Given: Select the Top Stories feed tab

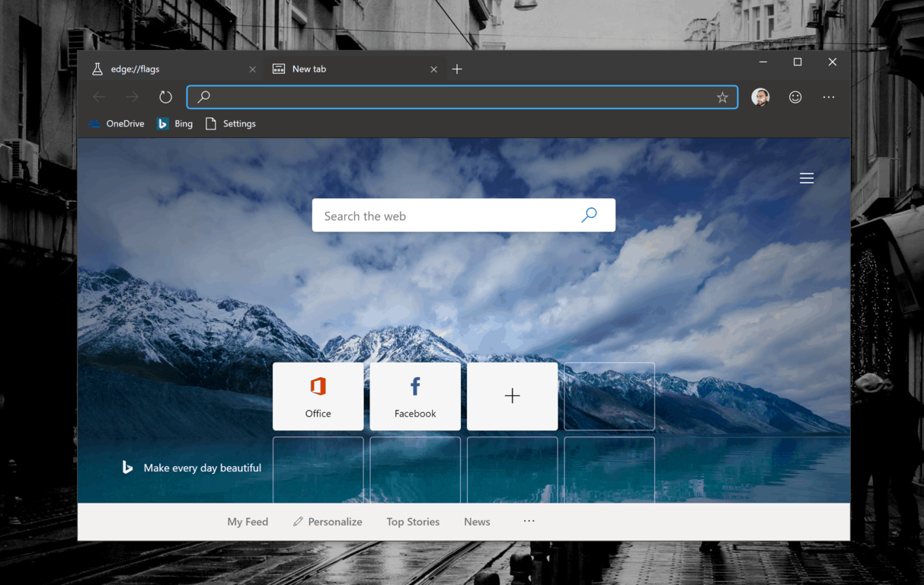Looking at the screenshot, I should pos(413,522).
